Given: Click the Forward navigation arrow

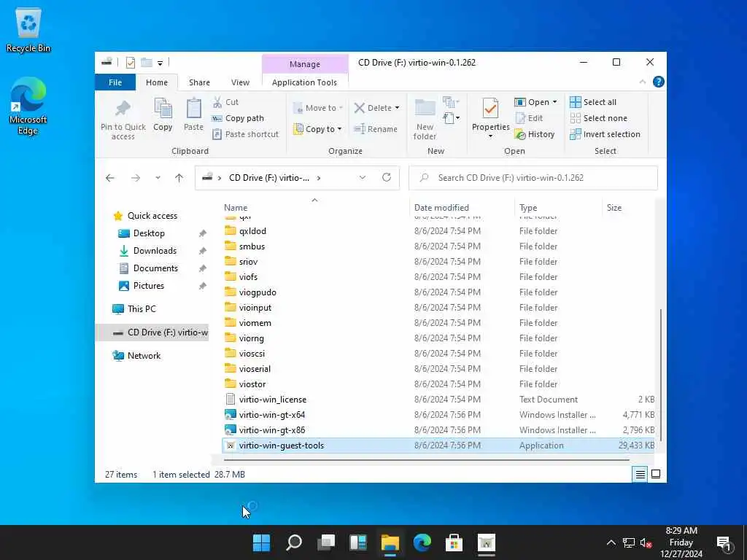Looking at the screenshot, I should pos(136,178).
